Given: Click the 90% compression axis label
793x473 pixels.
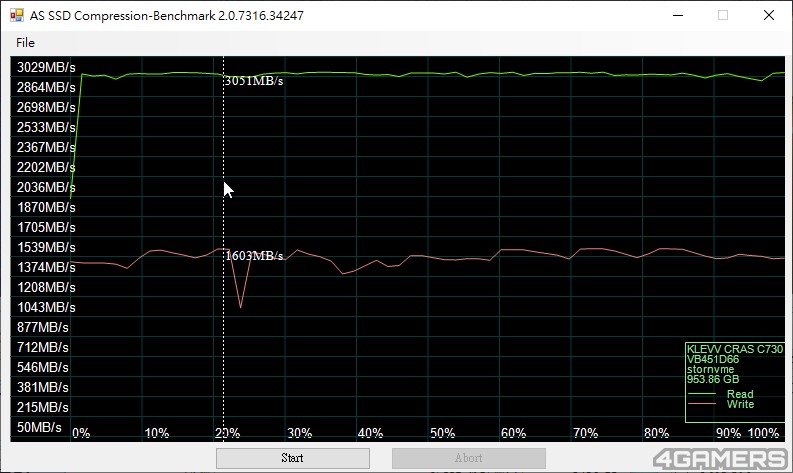Looking at the screenshot, I should click(x=728, y=434).
